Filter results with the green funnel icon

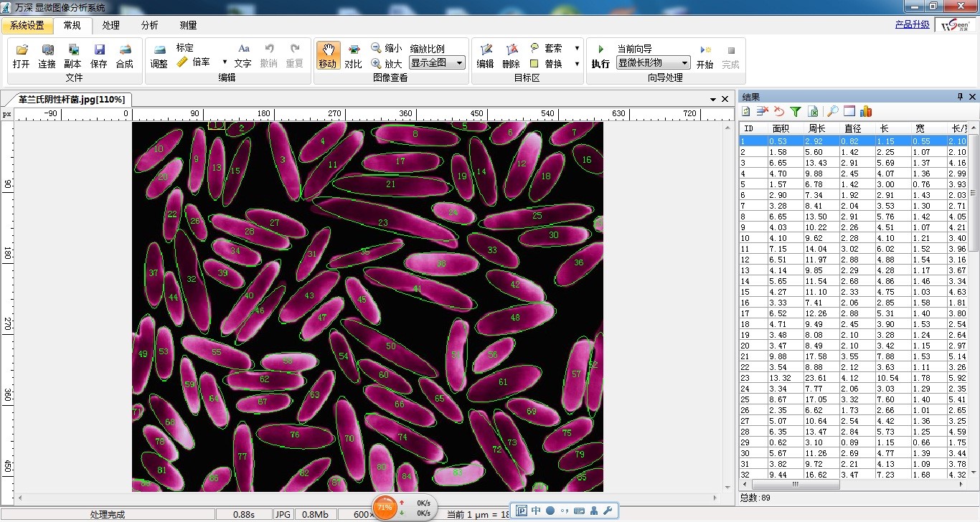tap(795, 111)
